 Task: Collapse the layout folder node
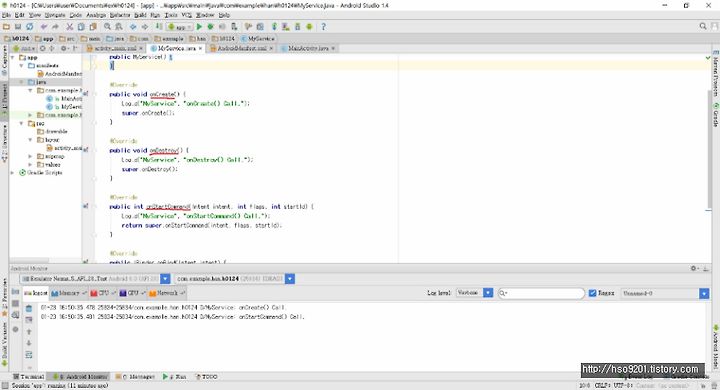(30, 140)
